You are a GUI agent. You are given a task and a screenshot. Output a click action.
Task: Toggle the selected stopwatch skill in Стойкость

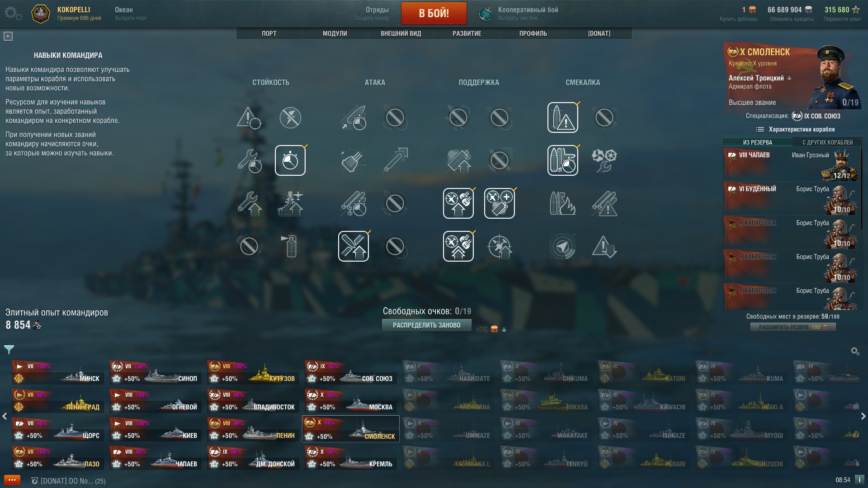[x=290, y=160]
